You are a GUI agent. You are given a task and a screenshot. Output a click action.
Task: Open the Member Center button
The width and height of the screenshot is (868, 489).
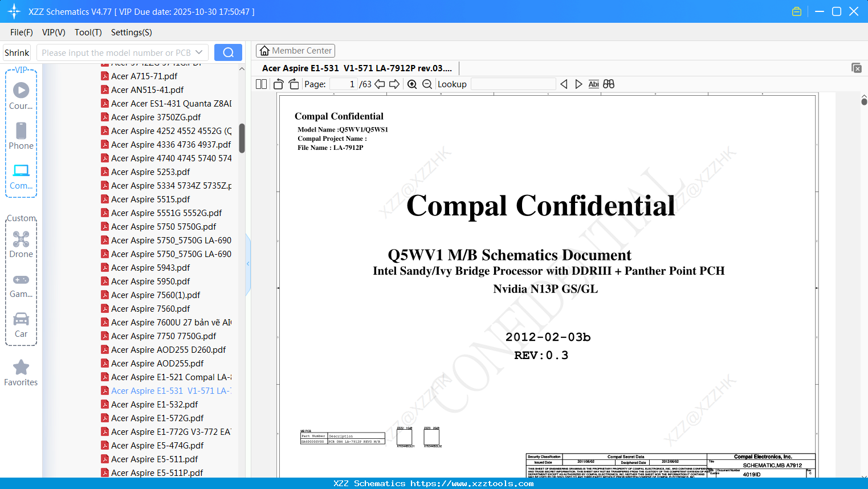(x=295, y=51)
